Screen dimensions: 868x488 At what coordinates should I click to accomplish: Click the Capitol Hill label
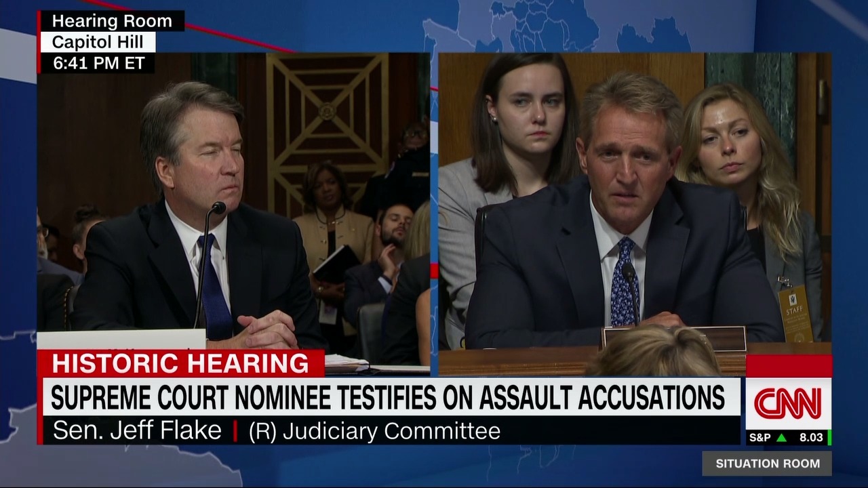point(97,42)
